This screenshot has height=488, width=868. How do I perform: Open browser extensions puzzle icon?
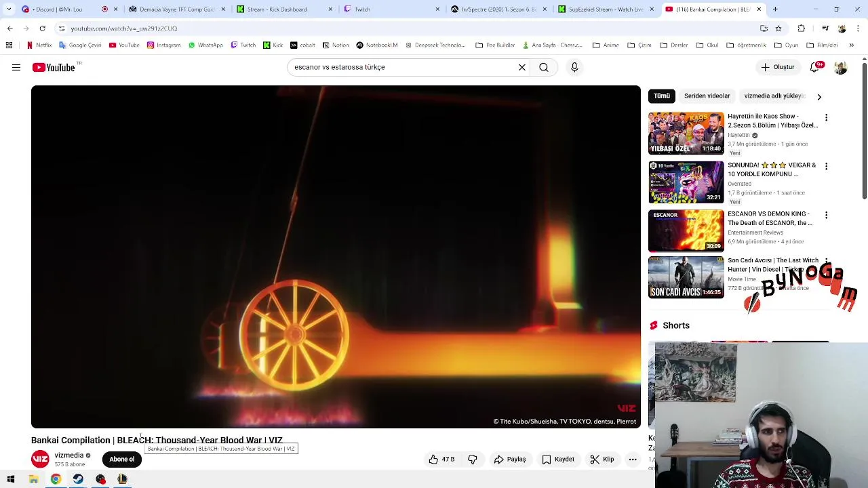point(802,28)
